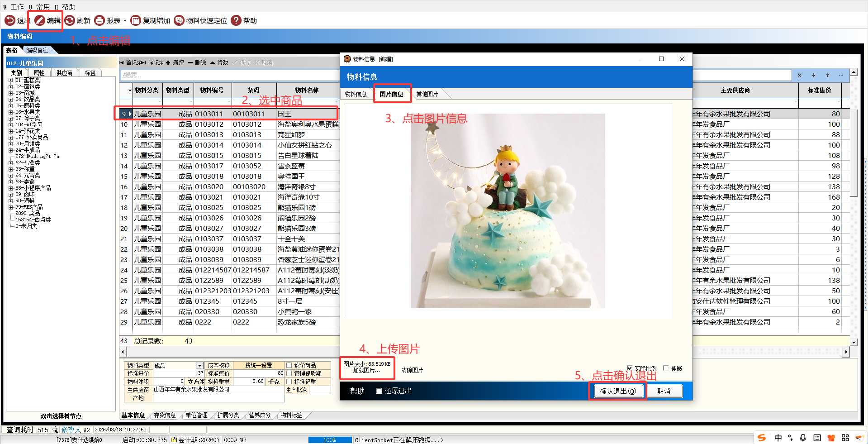Viewport: 868px width, 444px height.
Task: Click the cake product image preview
Action: (x=508, y=211)
